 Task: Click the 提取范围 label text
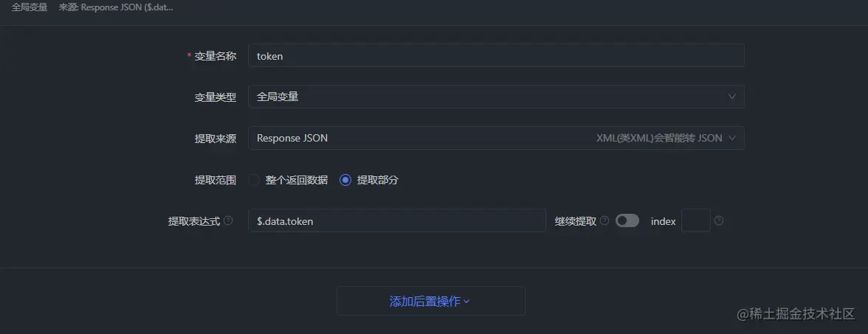tap(215, 180)
